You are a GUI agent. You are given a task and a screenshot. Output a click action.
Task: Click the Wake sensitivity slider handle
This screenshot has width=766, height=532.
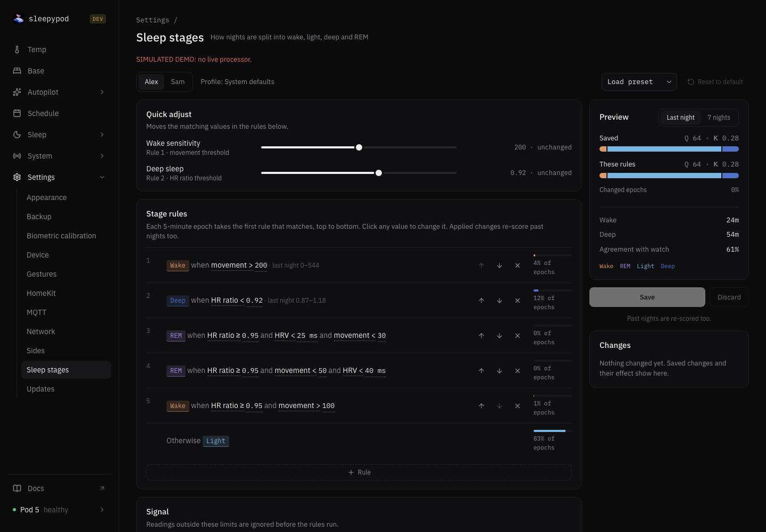pos(359,147)
